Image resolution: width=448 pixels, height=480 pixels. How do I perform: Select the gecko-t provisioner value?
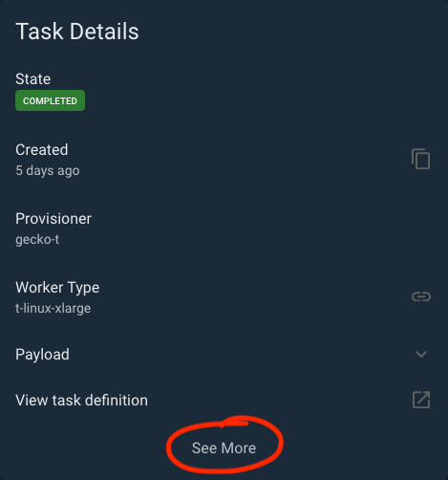(x=37, y=239)
